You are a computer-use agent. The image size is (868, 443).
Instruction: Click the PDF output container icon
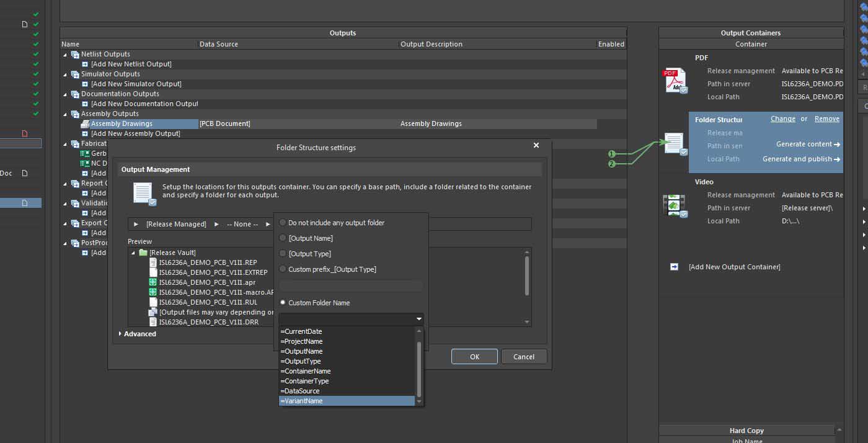pos(675,81)
